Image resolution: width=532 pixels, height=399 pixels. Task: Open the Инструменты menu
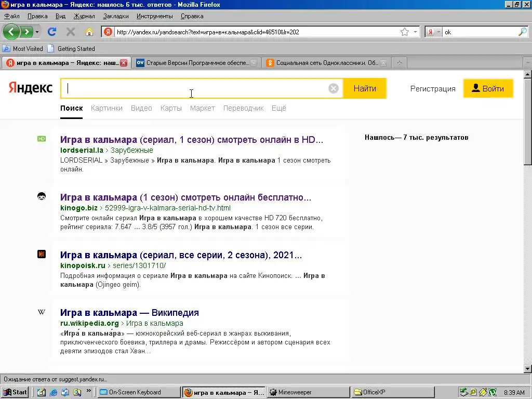pyautogui.click(x=154, y=16)
